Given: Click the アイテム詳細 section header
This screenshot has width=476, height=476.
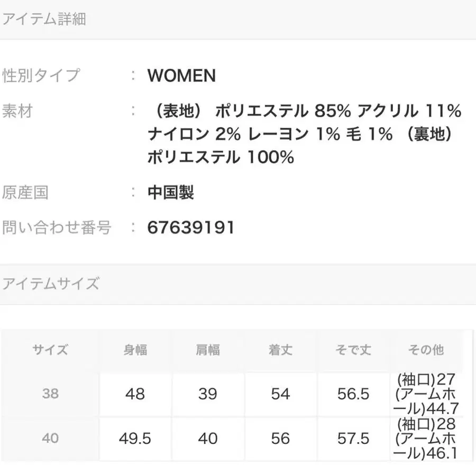Looking at the screenshot, I should pos(44,20).
